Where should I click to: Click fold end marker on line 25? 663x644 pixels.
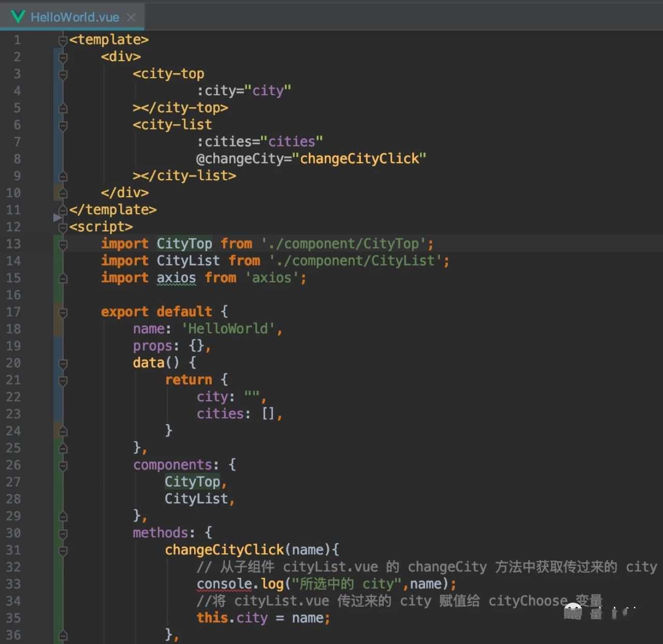[63, 448]
